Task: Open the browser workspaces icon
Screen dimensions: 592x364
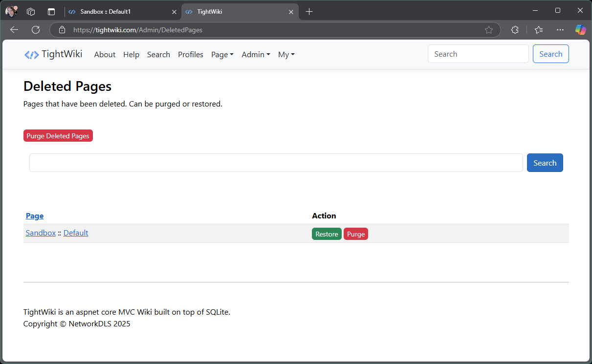Action: pyautogui.click(x=31, y=11)
